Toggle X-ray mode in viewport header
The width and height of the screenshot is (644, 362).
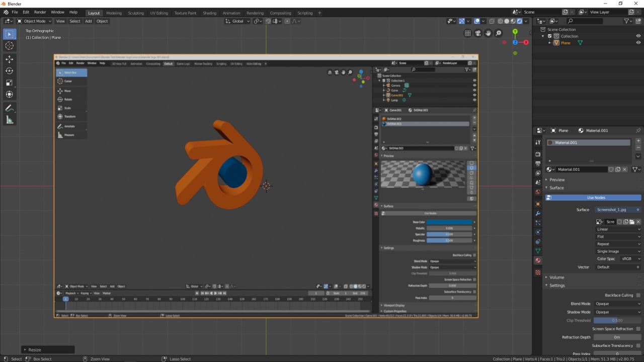click(x=492, y=21)
